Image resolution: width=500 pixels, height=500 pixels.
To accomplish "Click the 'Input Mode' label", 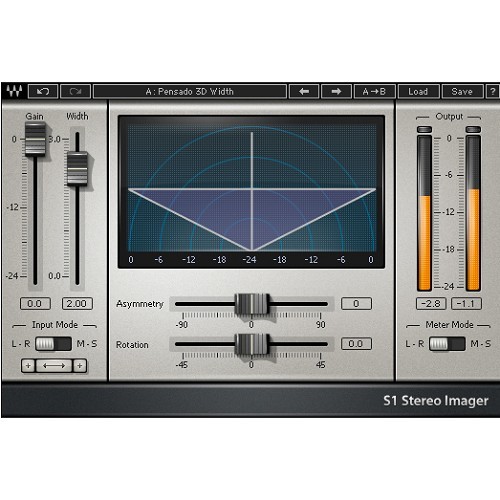I will click(x=55, y=325).
